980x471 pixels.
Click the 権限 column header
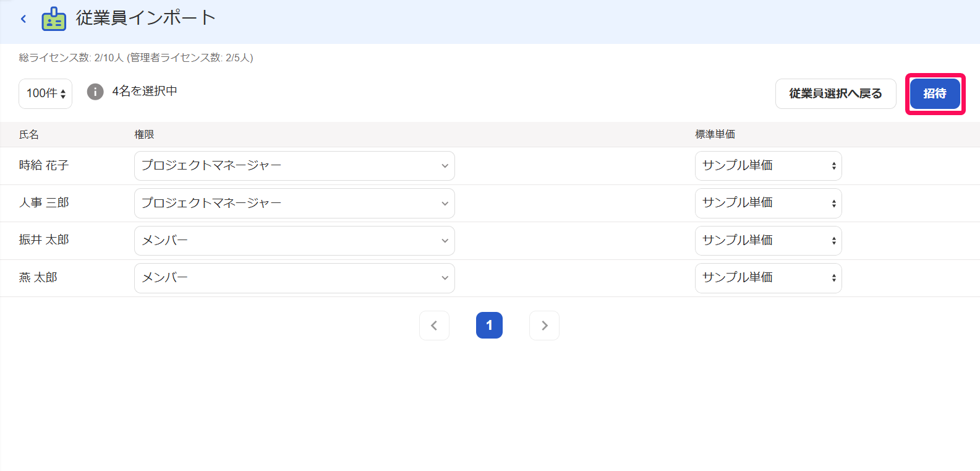pos(144,134)
